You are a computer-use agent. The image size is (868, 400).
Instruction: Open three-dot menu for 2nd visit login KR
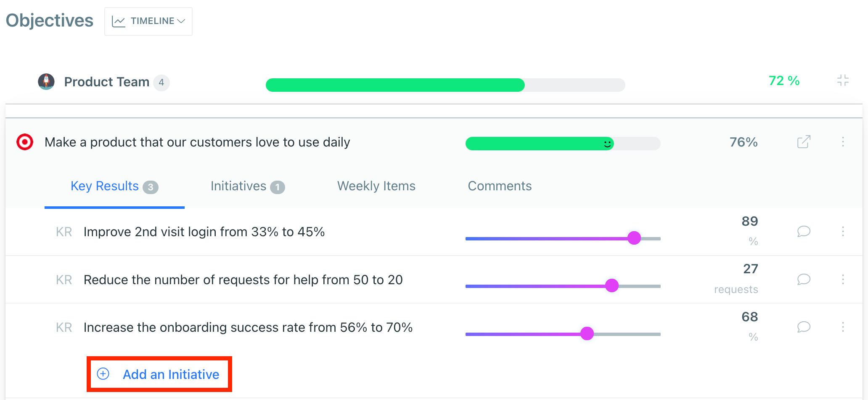click(843, 232)
